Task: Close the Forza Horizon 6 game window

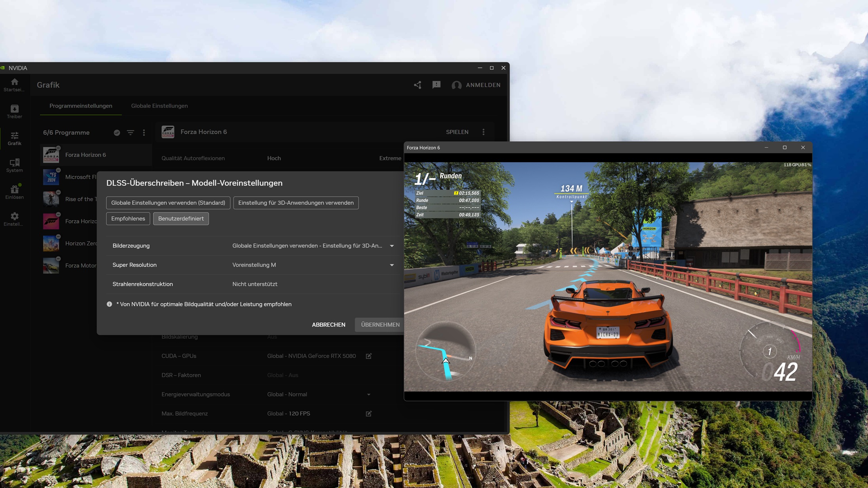Action: click(803, 148)
